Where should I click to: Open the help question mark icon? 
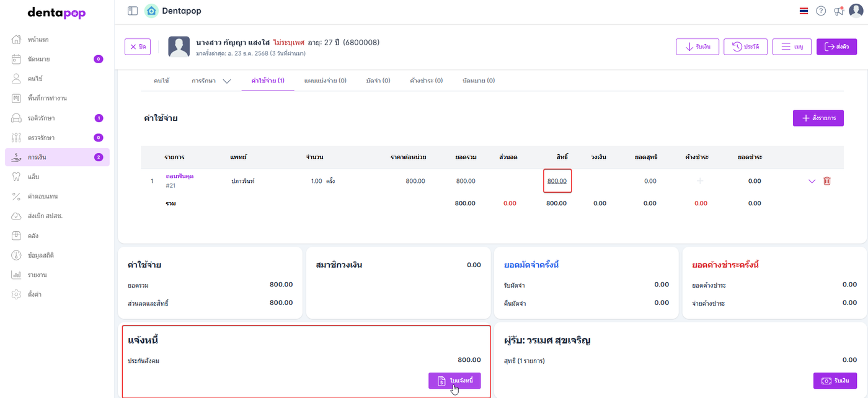coord(821,11)
